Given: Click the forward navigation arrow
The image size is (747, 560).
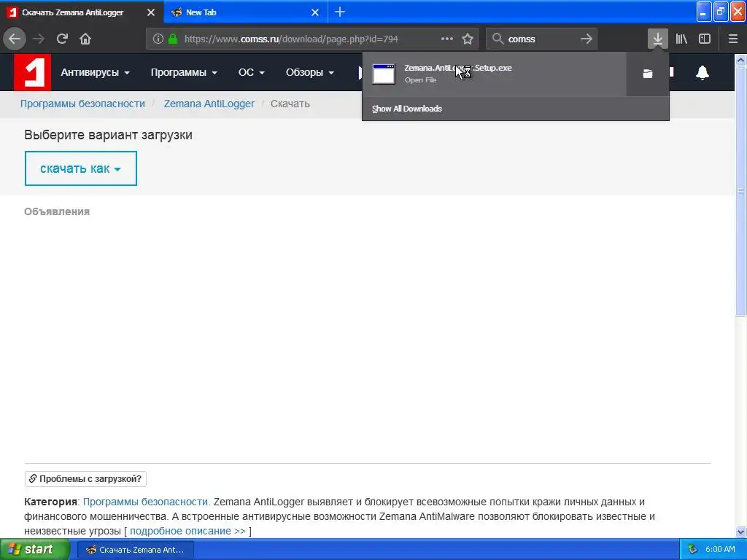Looking at the screenshot, I should (39, 39).
